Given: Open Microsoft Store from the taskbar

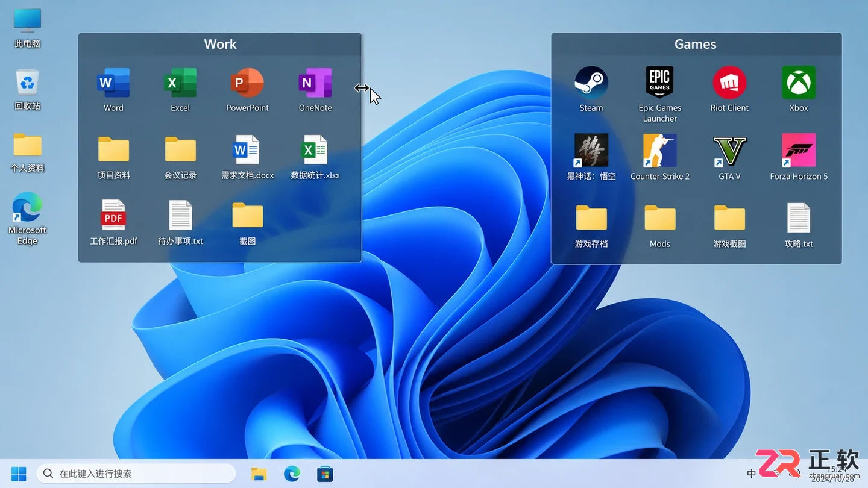Looking at the screenshot, I should coord(325,474).
